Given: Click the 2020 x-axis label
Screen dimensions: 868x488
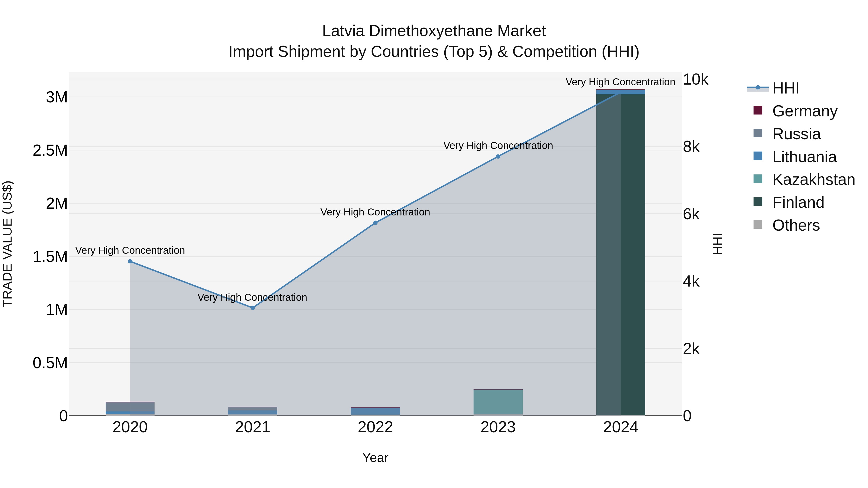Looking at the screenshot, I should 130,427.
